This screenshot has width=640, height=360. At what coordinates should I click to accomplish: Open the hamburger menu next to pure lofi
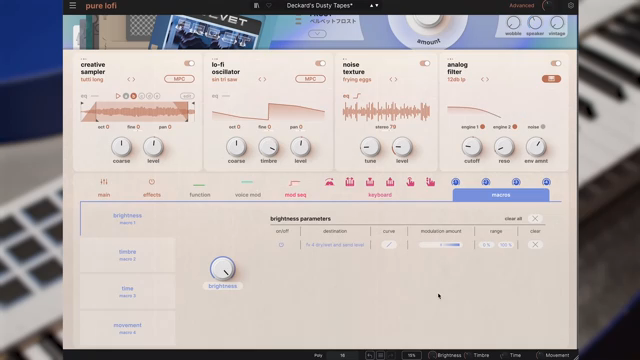pos(73,5)
